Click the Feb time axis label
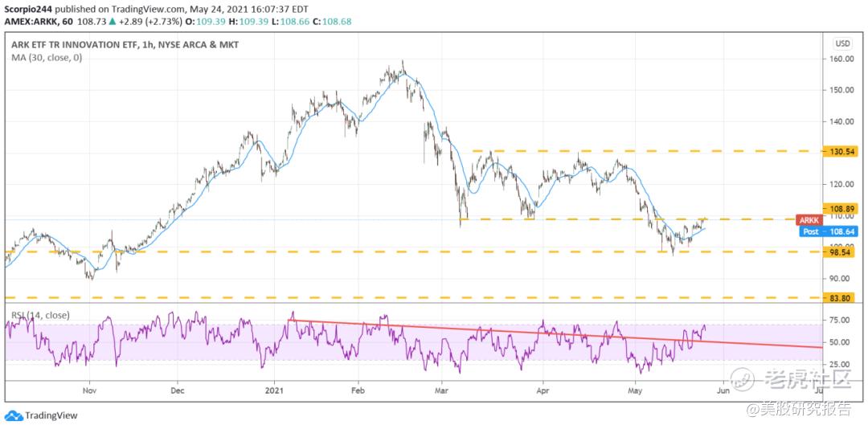 tap(358, 390)
